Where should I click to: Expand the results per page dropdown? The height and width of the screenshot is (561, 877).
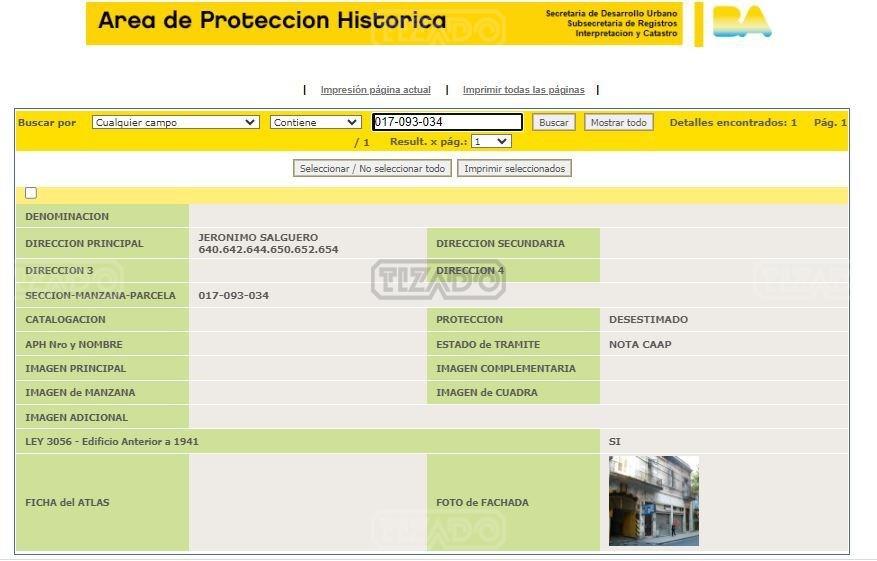(x=491, y=142)
